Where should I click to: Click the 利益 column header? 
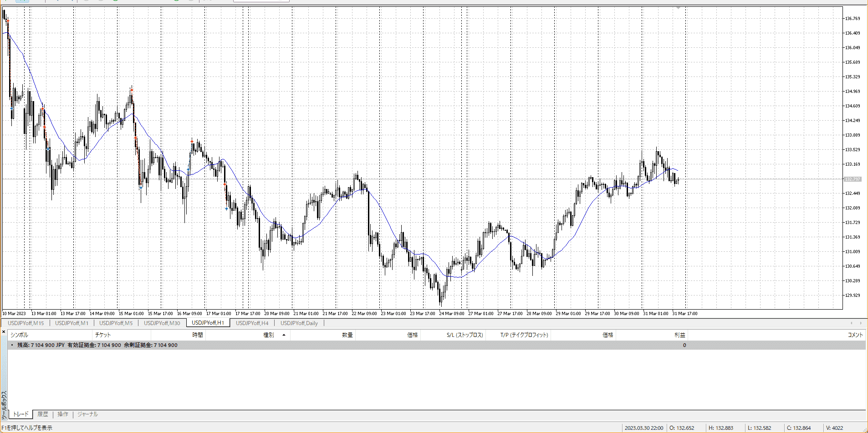pos(679,335)
